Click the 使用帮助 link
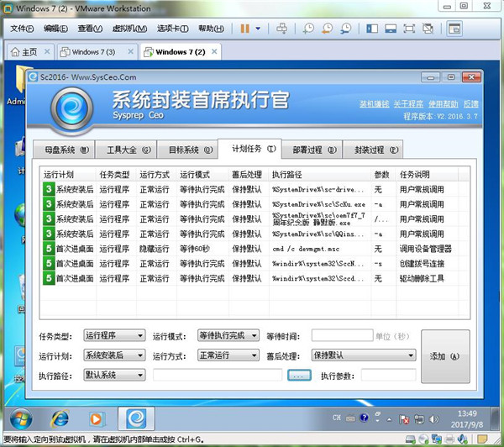Screen dimensions: 504x447 pyautogui.click(x=444, y=104)
